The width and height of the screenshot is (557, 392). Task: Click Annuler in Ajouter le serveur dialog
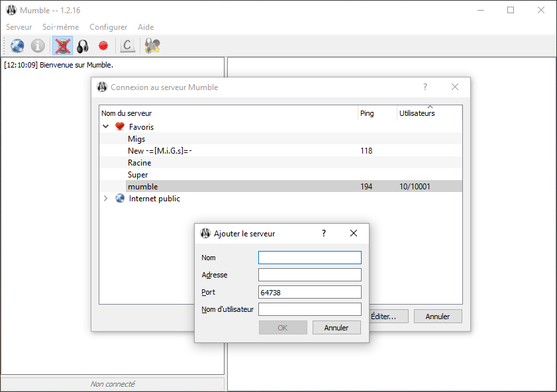pos(336,328)
